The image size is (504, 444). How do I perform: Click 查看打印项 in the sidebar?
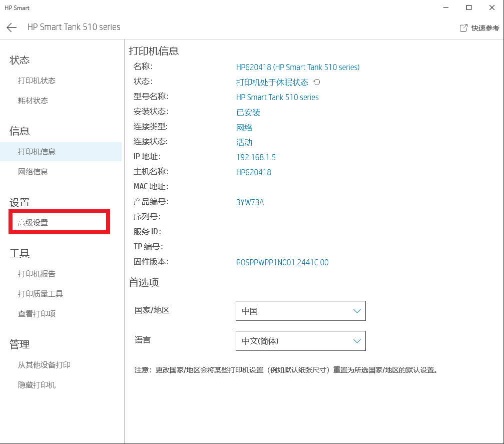coord(37,314)
